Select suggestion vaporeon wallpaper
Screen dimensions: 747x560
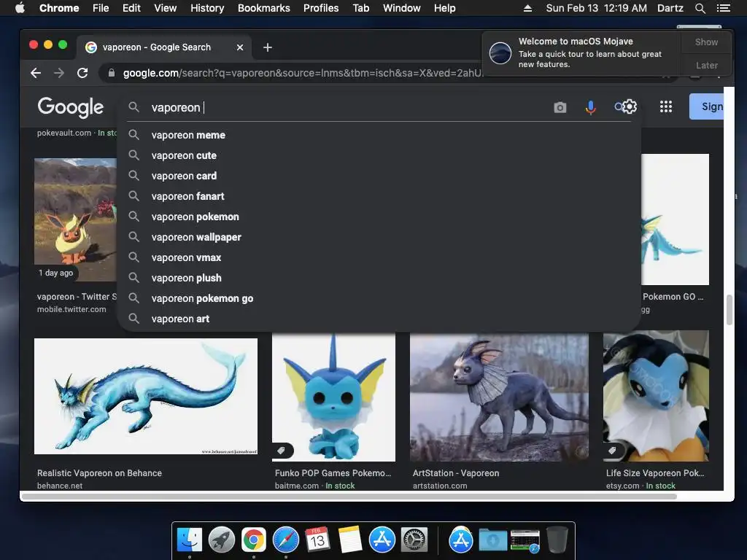point(379,237)
